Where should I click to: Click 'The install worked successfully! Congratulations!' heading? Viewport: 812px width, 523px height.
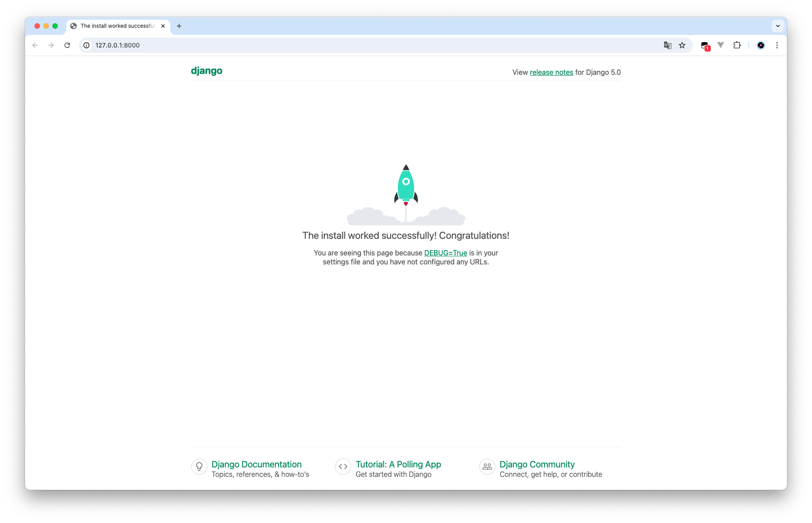(x=406, y=236)
